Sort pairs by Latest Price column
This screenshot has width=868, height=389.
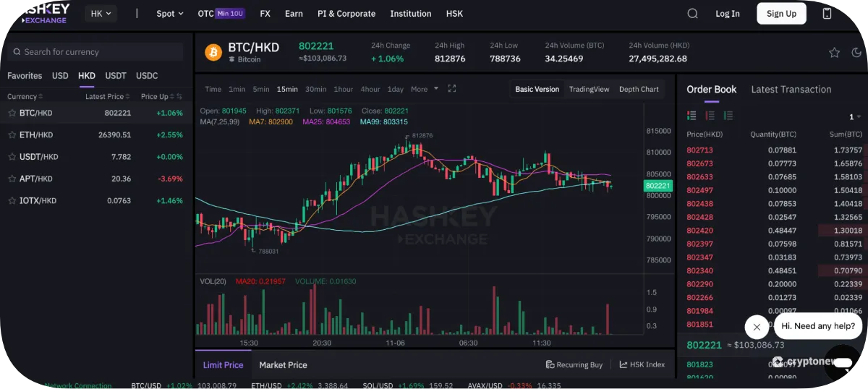[108, 96]
